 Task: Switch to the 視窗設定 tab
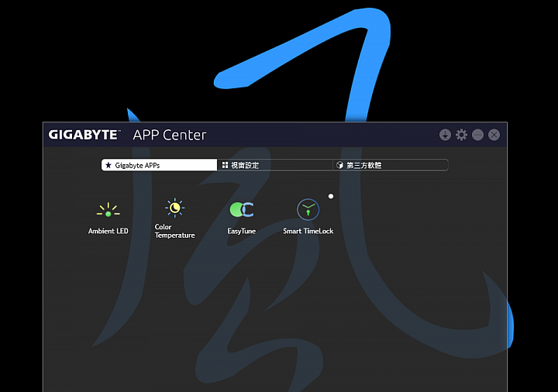click(x=274, y=165)
